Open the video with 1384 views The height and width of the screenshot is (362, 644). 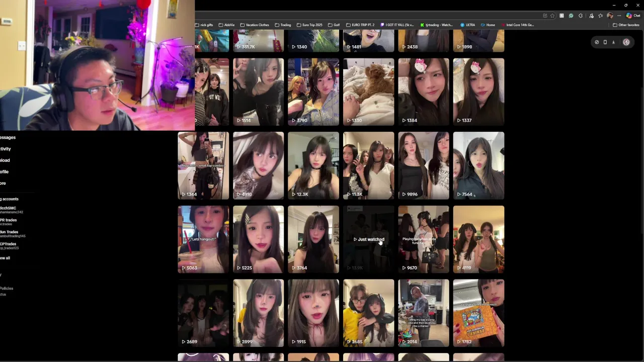click(424, 92)
